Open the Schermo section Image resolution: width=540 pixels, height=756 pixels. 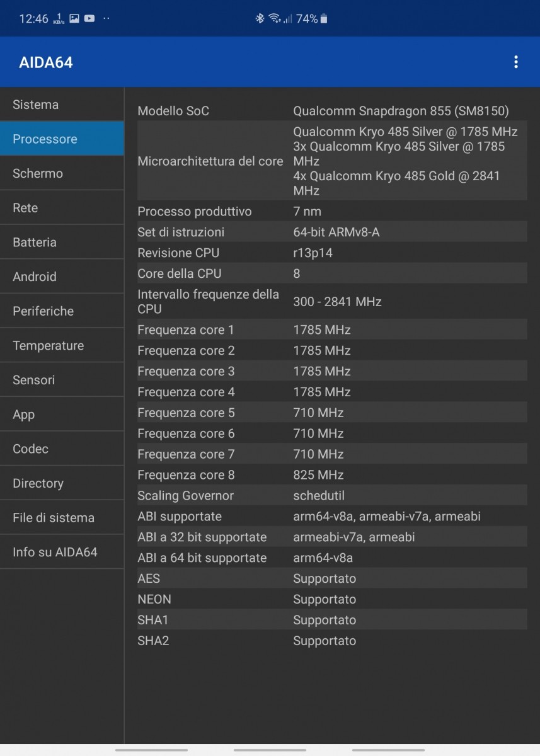click(x=62, y=173)
